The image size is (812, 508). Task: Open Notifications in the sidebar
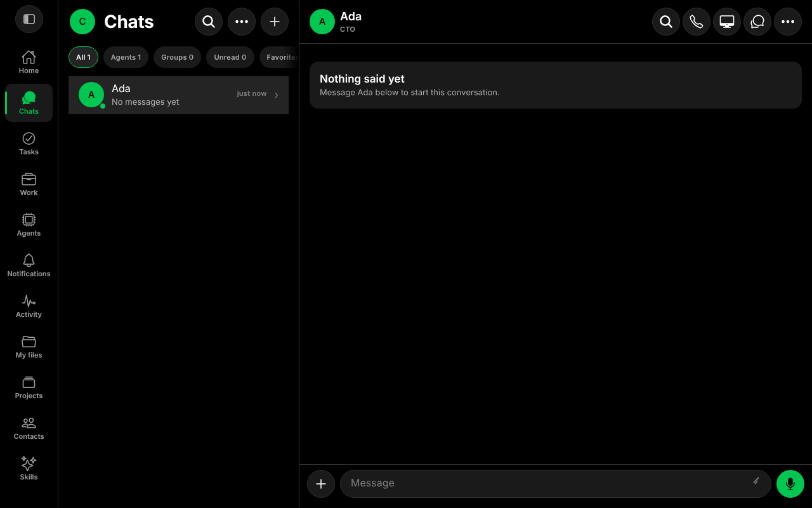coord(29,265)
